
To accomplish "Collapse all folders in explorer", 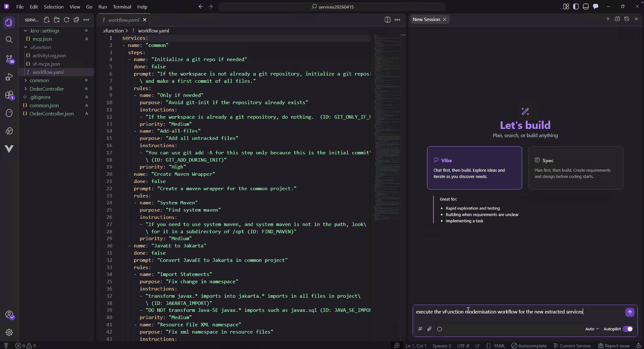I will pos(76,20).
